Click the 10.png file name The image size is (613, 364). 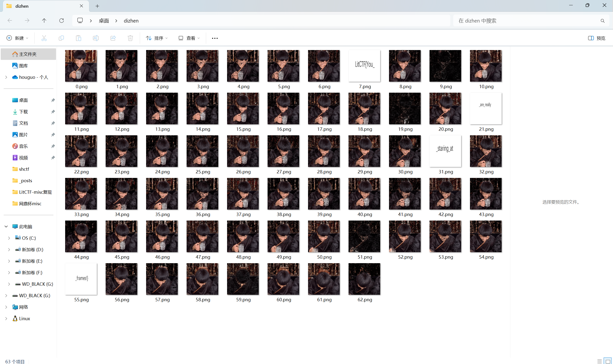tap(486, 86)
